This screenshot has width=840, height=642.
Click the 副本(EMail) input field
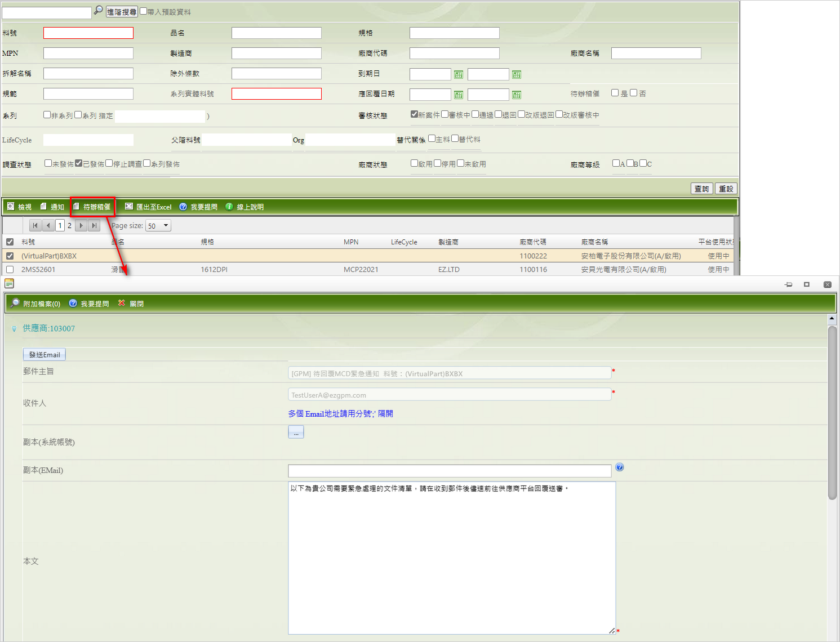pyautogui.click(x=450, y=471)
